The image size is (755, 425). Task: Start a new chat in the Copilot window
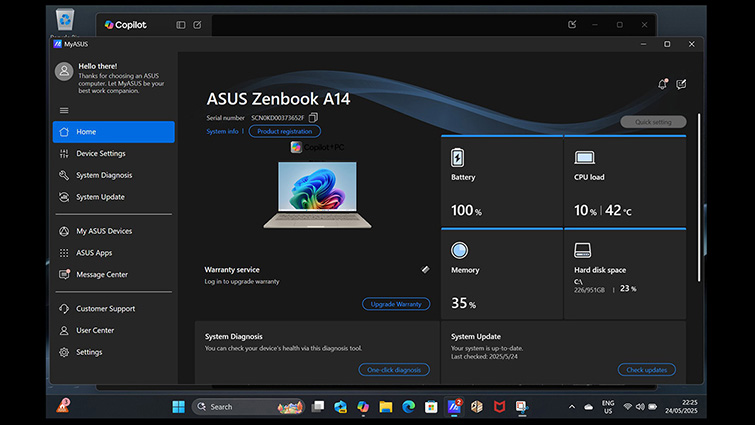(x=197, y=25)
